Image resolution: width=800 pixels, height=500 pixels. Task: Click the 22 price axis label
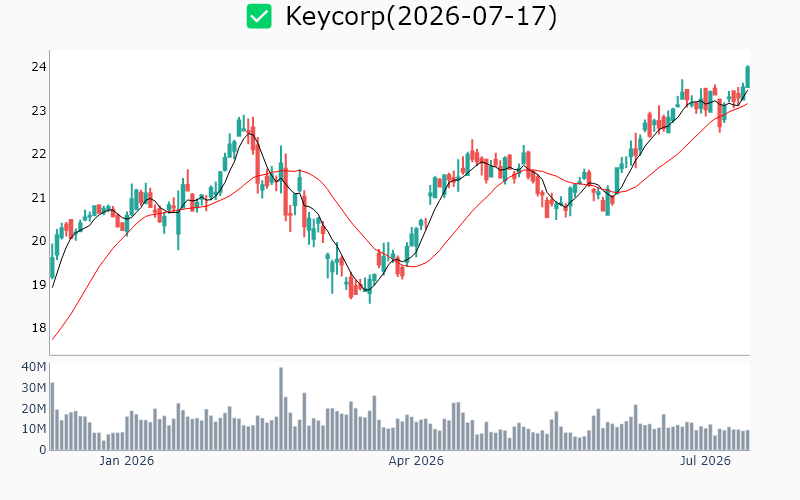[39, 154]
